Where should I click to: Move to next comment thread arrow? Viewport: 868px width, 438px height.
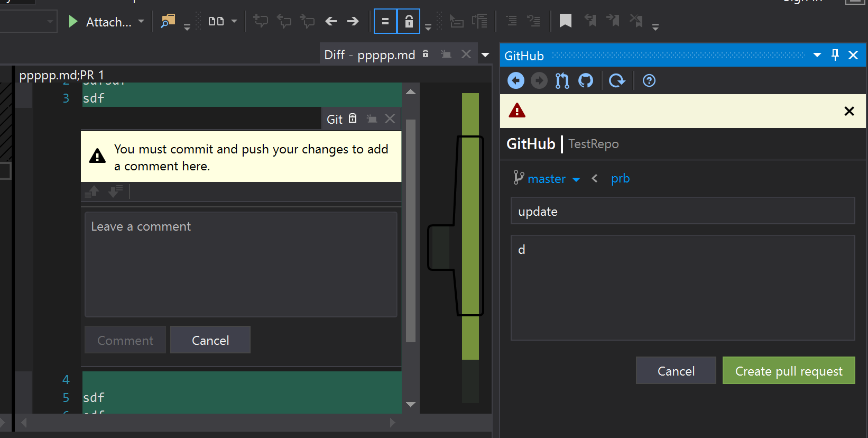[115, 191]
